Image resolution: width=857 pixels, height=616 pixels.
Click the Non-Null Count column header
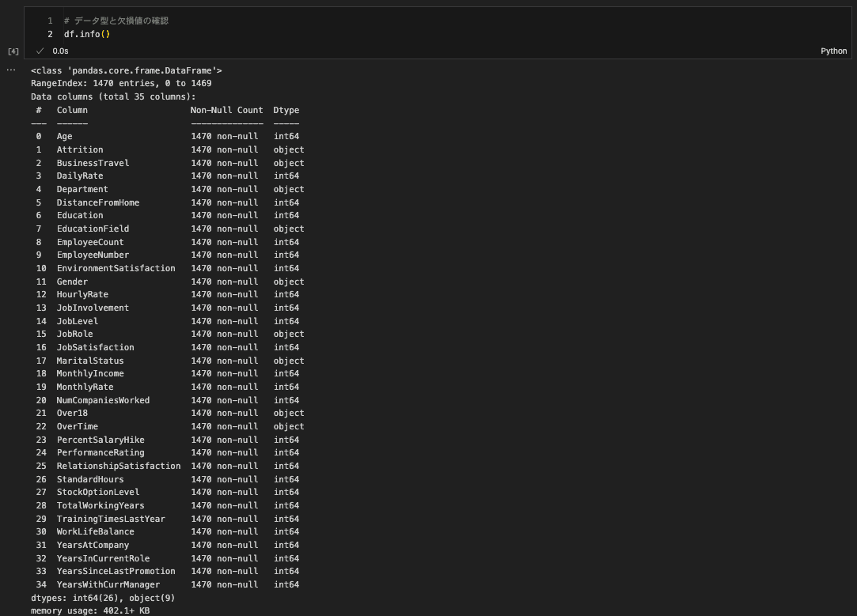click(x=226, y=110)
